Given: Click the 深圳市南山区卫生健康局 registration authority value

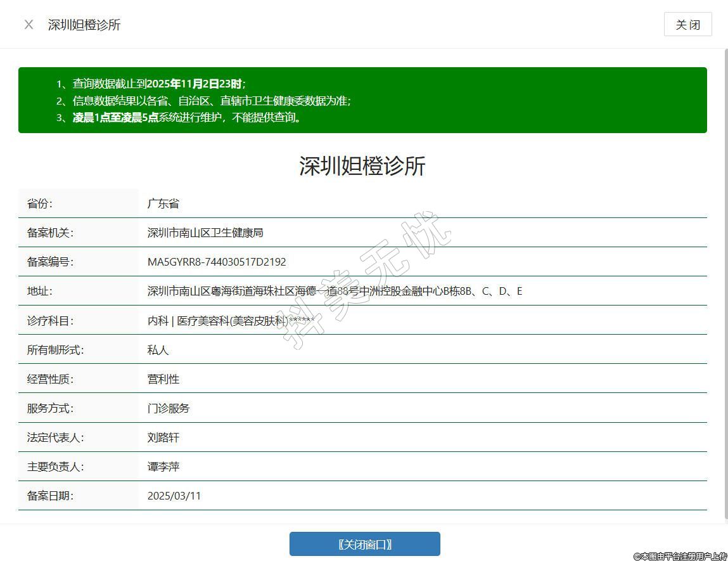Looking at the screenshot, I should pyautogui.click(x=205, y=233).
